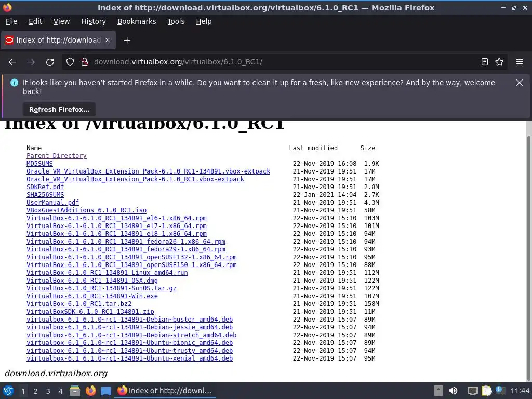The image size is (532, 399).
Task: Download the Debian~jessie amd64 deb
Action: 129,327
